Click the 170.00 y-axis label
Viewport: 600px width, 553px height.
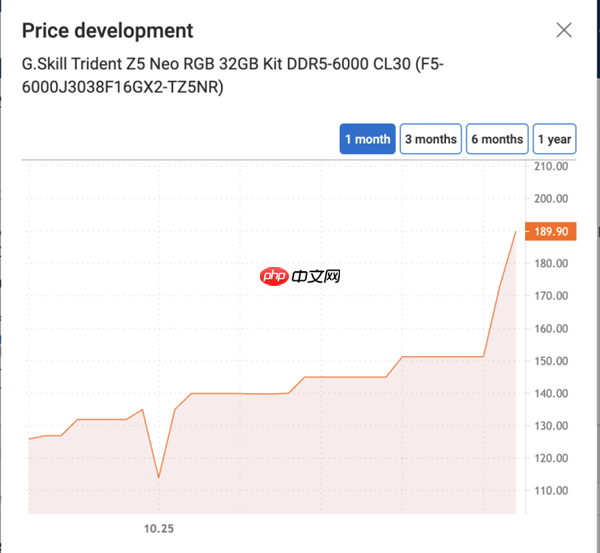pos(551,296)
